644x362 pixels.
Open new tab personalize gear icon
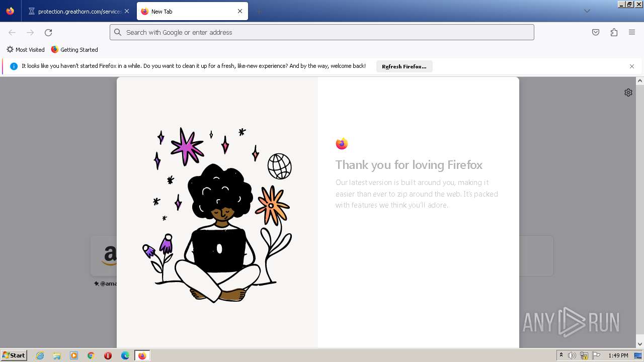628,93
